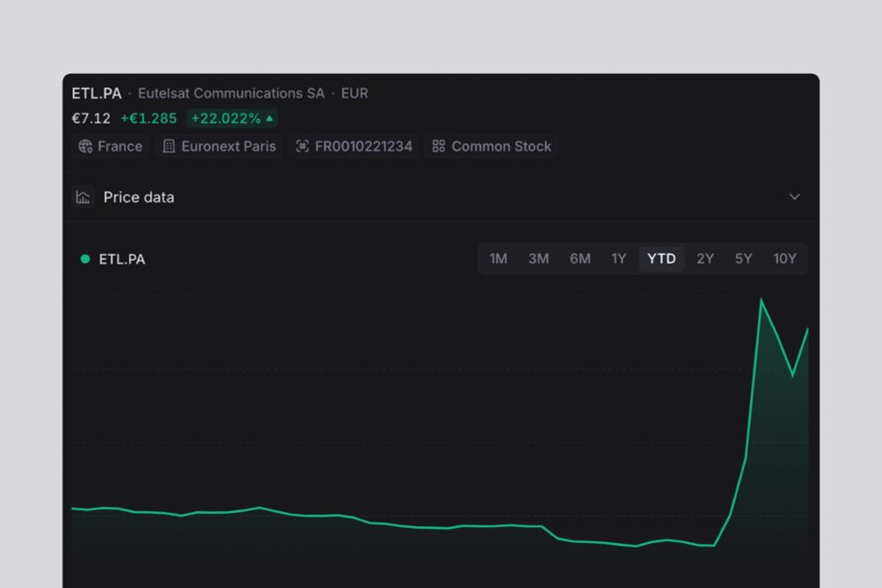The width and height of the screenshot is (882, 588).
Task: Select the 1M time range
Action: (498, 258)
